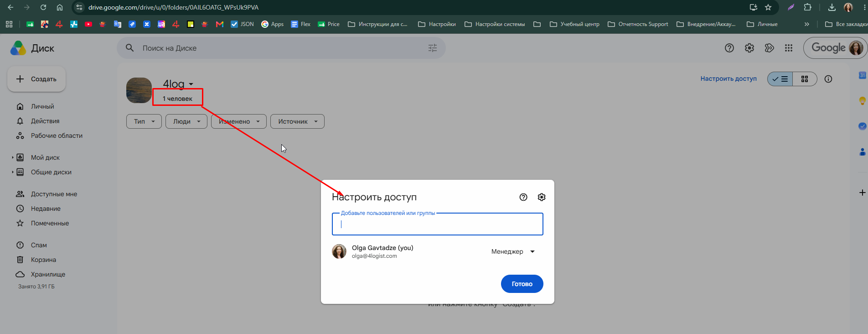The width and height of the screenshot is (868, 334).
Task: Switch to grid layout view
Action: (x=805, y=79)
